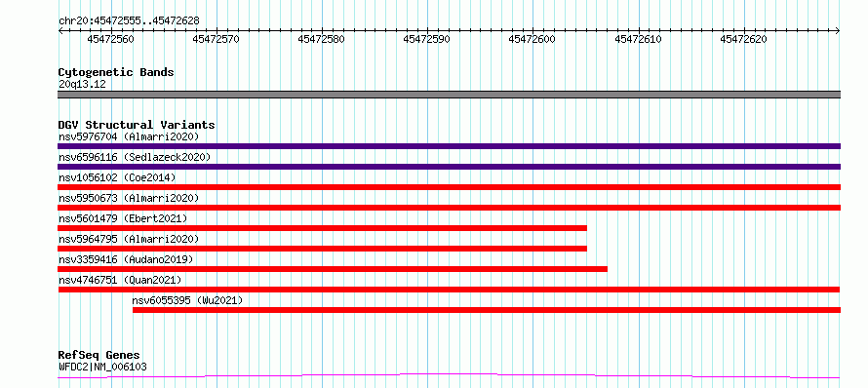Screen dimensions: 868x388
Task: Open the WFDC2|NM_006103 gene label
Action: [102, 367]
